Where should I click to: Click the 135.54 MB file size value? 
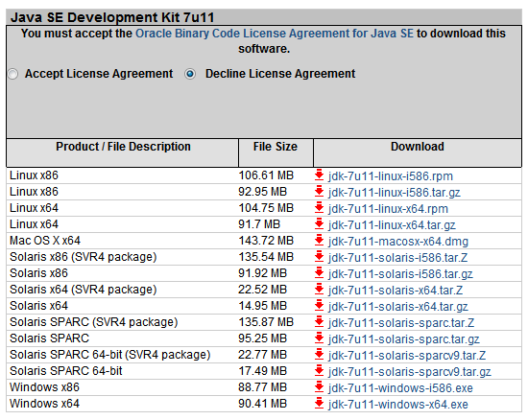click(266, 257)
